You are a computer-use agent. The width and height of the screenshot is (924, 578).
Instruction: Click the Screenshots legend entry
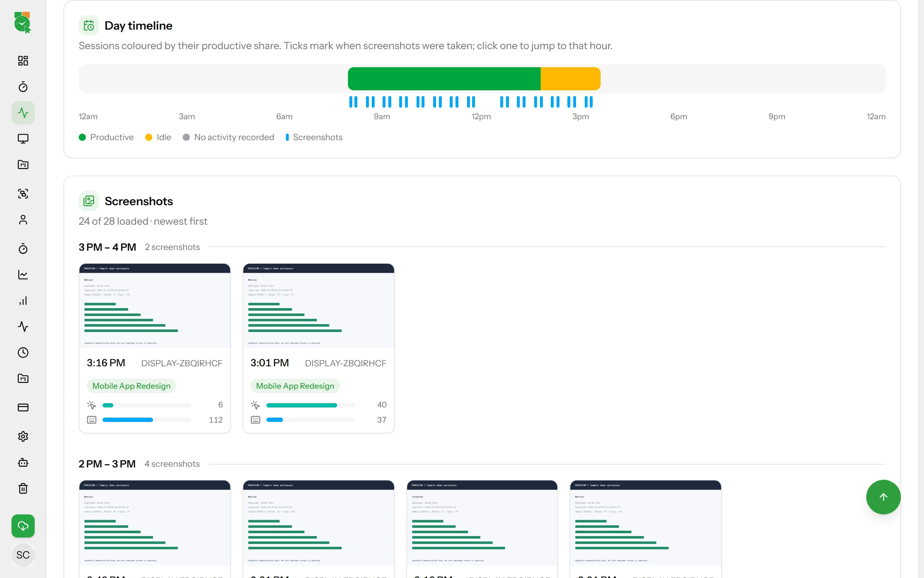(314, 137)
